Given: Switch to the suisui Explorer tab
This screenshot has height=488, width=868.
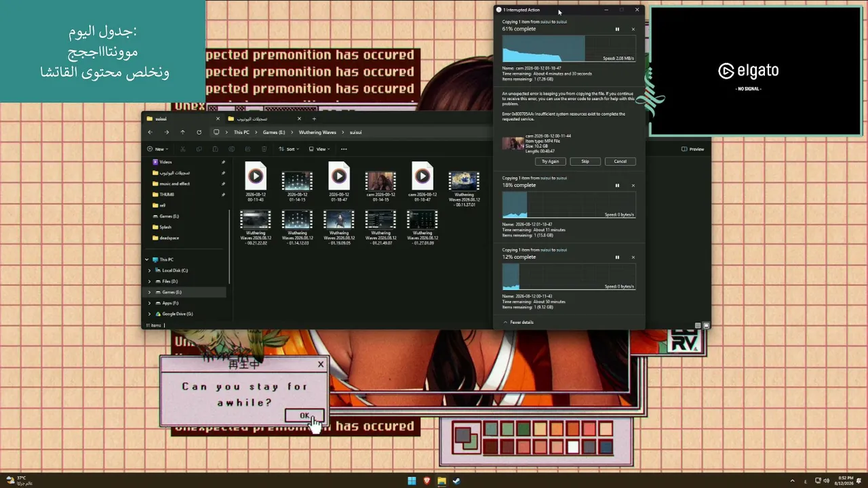Looking at the screenshot, I should pos(183,119).
